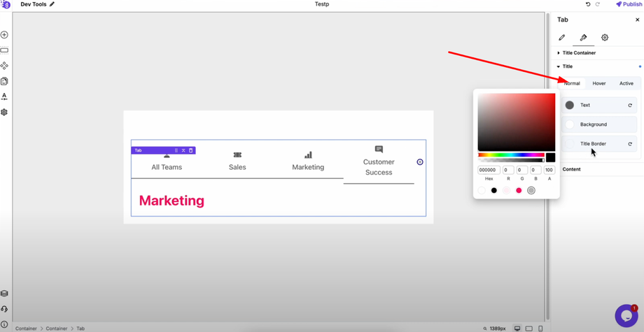The image size is (644, 332).
Task: Click the Tab breadcrumb at bottom
Action: [80, 329]
